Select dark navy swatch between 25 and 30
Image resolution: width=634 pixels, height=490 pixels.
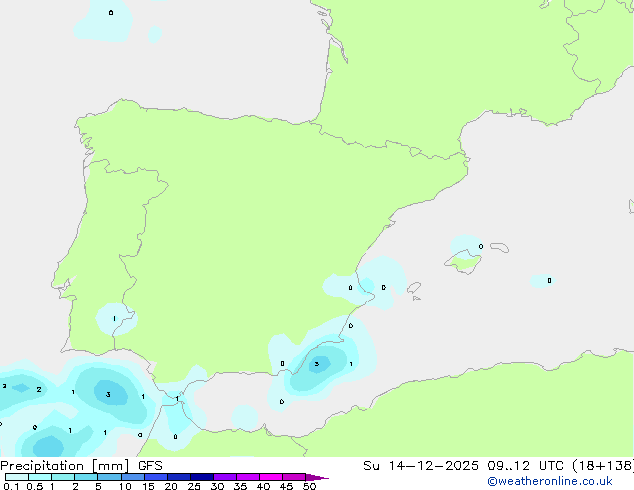(x=202, y=477)
